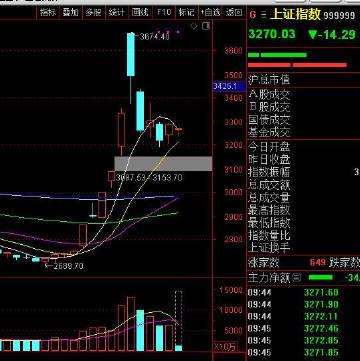Open the 多股 multi-stock view
This screenshot has height=361, width=360.
tap(93, 13)
